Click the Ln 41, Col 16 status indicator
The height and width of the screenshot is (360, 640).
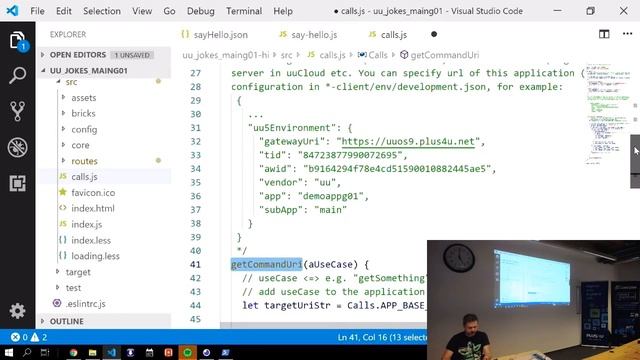click(382, 338)
